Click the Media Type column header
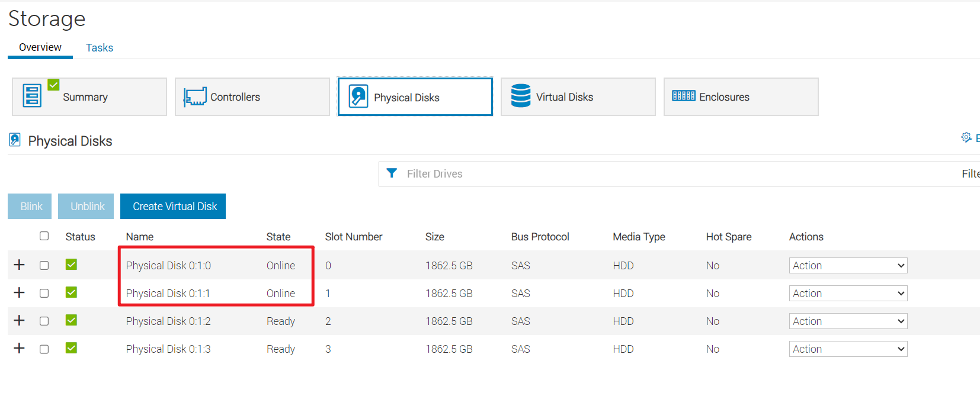Screen dimensions: 980x406 [x=639, y=237]
